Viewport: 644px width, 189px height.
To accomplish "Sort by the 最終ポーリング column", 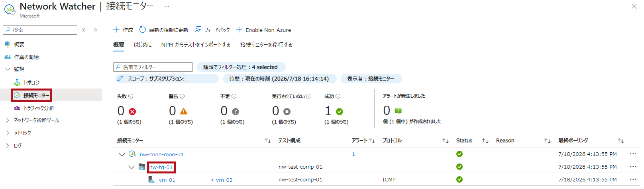I will (x=620, y=141).
